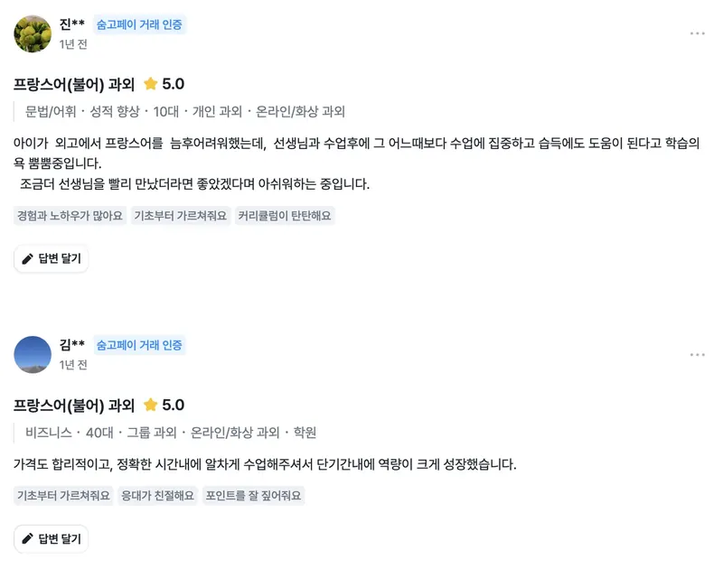Viewport: 723px width, 588px height.
Task: Click the 경험과 노하우가 많아요 tag
Action: point(70,216)
